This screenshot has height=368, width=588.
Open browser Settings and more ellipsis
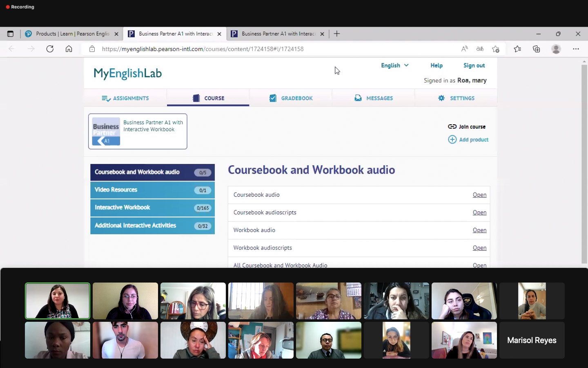tap(576, 49)
